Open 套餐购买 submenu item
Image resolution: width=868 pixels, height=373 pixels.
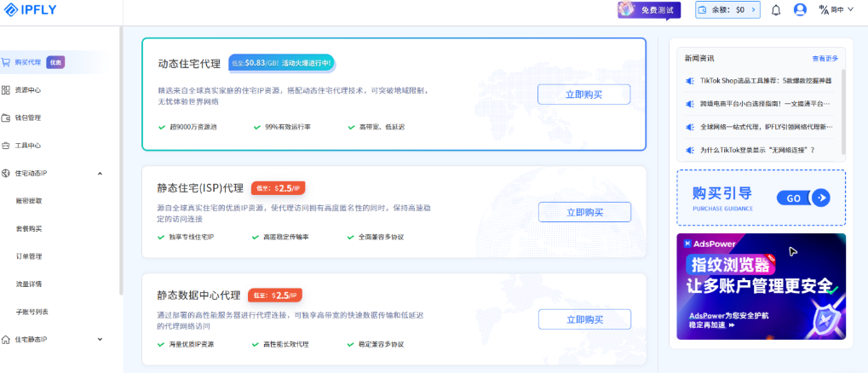click(29, 228)
